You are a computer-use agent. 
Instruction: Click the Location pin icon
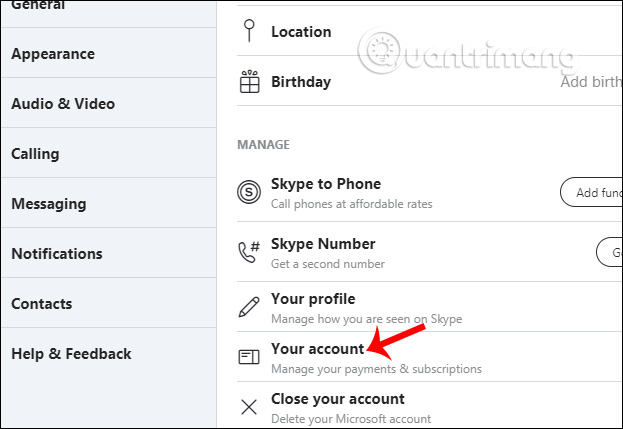(x=249, y=32)
